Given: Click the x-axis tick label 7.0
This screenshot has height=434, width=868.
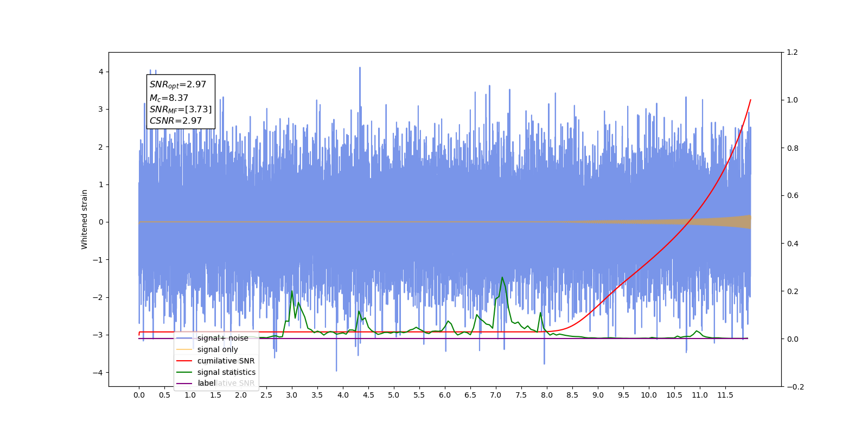Looking at the screenshot, I should (x=496, y=395).
